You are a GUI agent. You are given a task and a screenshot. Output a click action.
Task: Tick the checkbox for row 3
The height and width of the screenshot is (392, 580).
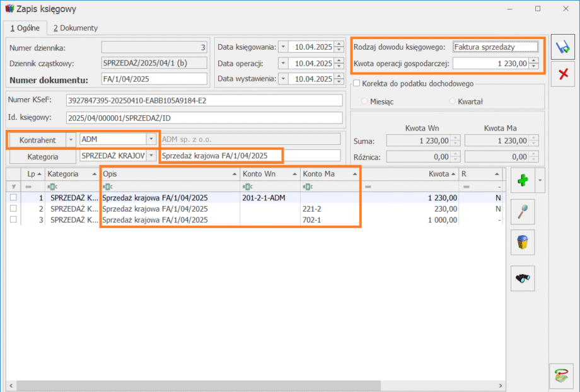13,219
